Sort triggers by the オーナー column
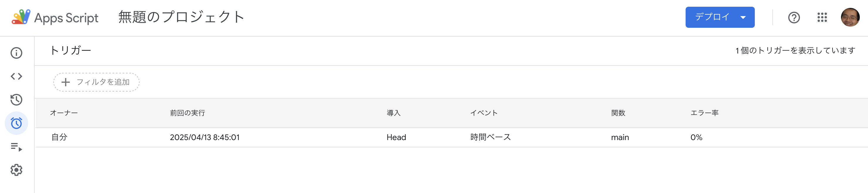This screenshot has height=193, width=868. 64,113
